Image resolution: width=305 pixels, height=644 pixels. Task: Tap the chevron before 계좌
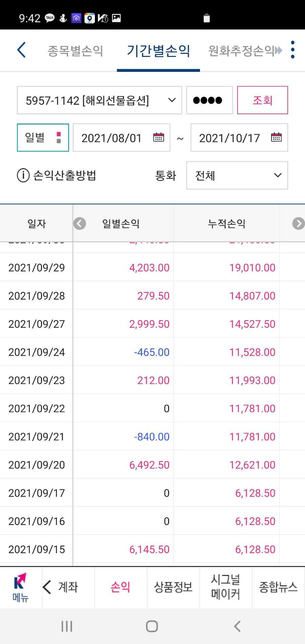[47, 587]
